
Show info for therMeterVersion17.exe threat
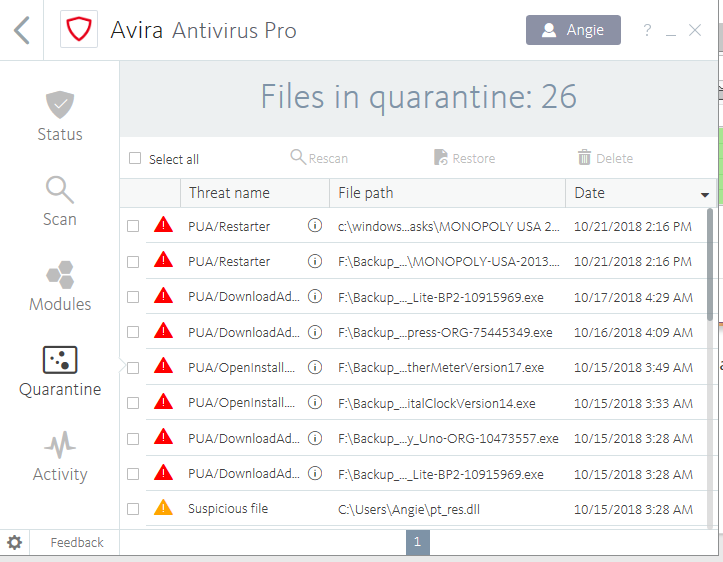[x=315, y=367]
